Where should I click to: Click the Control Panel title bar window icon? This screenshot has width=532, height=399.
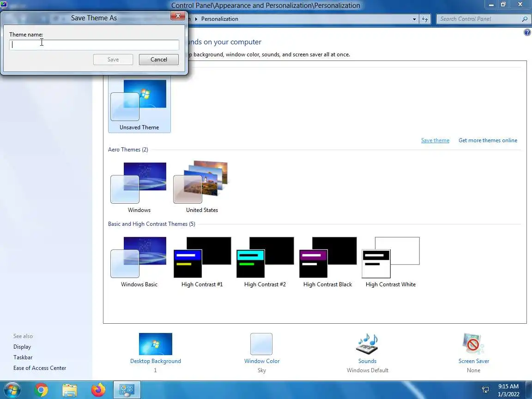[x=3, y=5]
